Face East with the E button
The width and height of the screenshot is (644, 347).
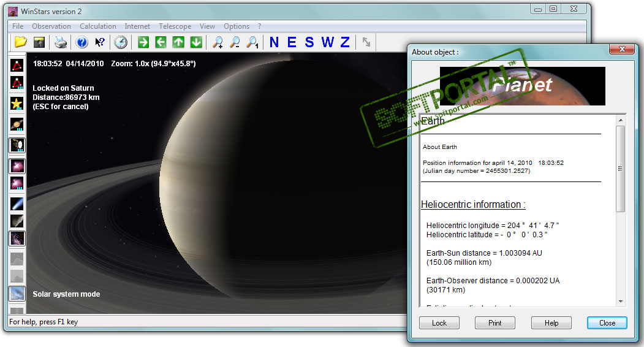click(292, 42)
